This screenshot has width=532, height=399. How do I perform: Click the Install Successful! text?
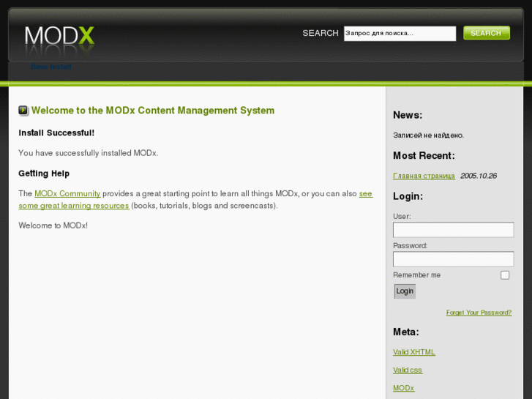pos(56,133)
